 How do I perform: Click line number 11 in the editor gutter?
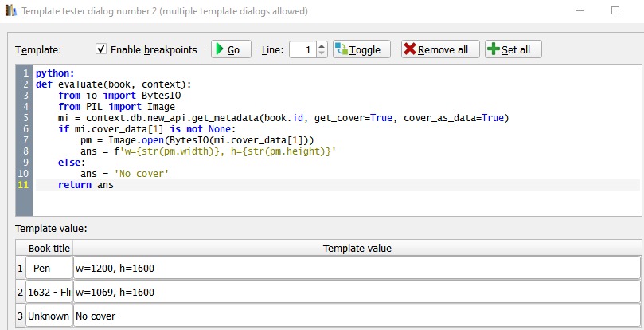(23, 185)
